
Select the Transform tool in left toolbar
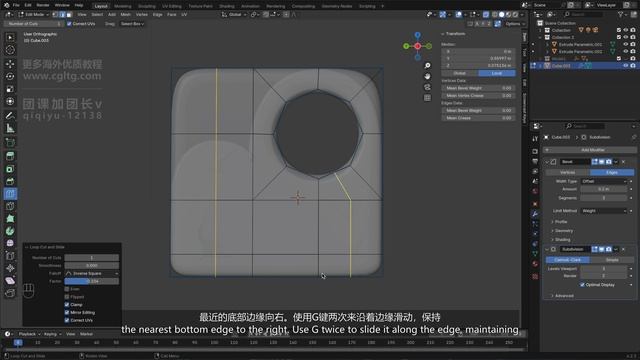[x=10, y=101]
